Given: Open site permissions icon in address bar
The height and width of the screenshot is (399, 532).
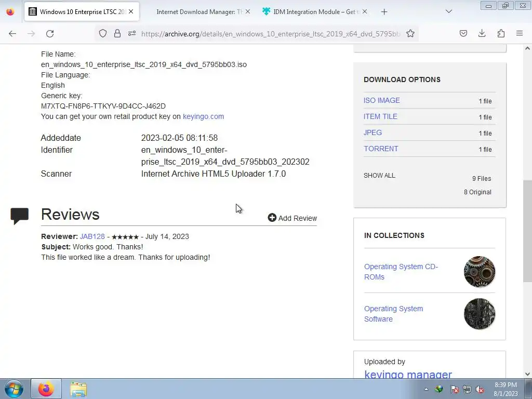Looking at the screenshot, I should tap(132, 33).
